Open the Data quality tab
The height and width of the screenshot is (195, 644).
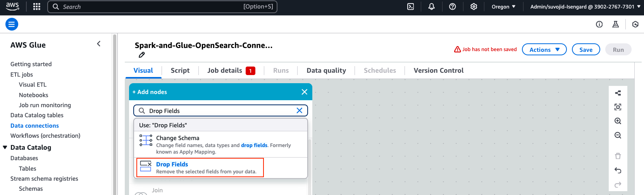click(326, 70)
